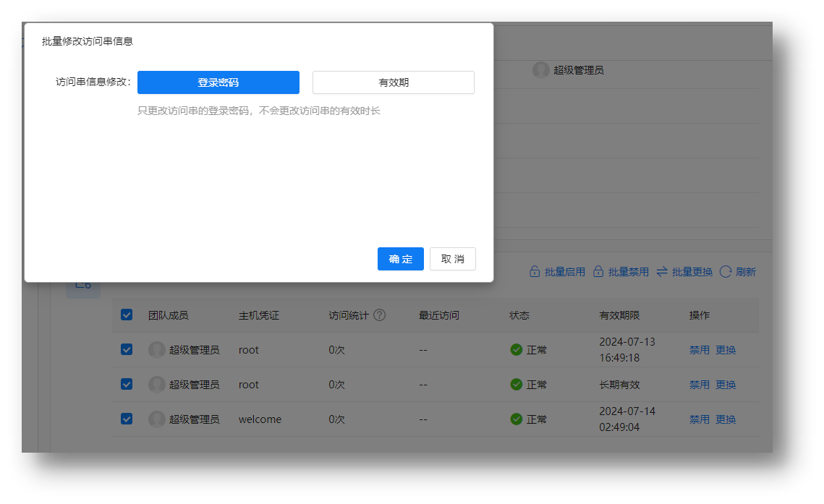Click the 超级管理员 avatar above the table
The width and height of the screenshot is (824, 504).
541,70
